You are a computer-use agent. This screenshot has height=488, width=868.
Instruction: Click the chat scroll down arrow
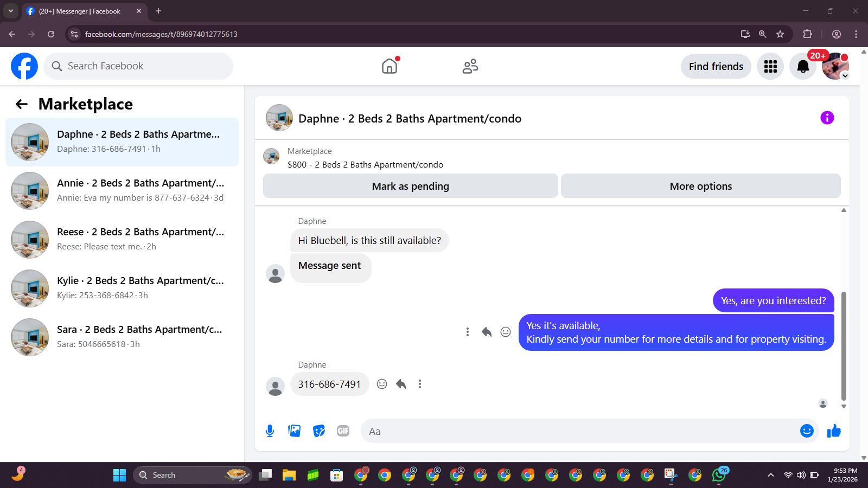tap(844, 406)
